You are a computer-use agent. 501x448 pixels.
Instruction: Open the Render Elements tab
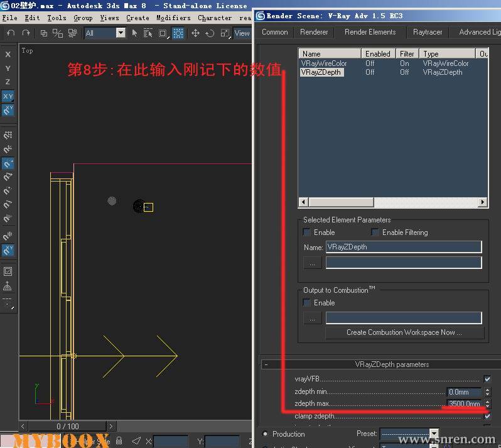pyautogui.click(x=370, y=32)
